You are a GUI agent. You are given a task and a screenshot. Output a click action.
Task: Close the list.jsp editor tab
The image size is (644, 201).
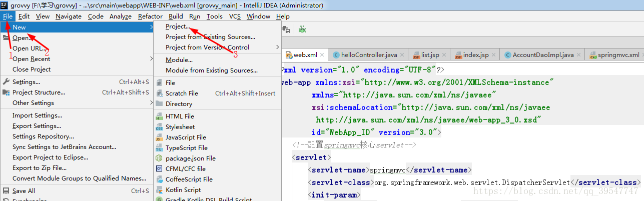(444, 55)
